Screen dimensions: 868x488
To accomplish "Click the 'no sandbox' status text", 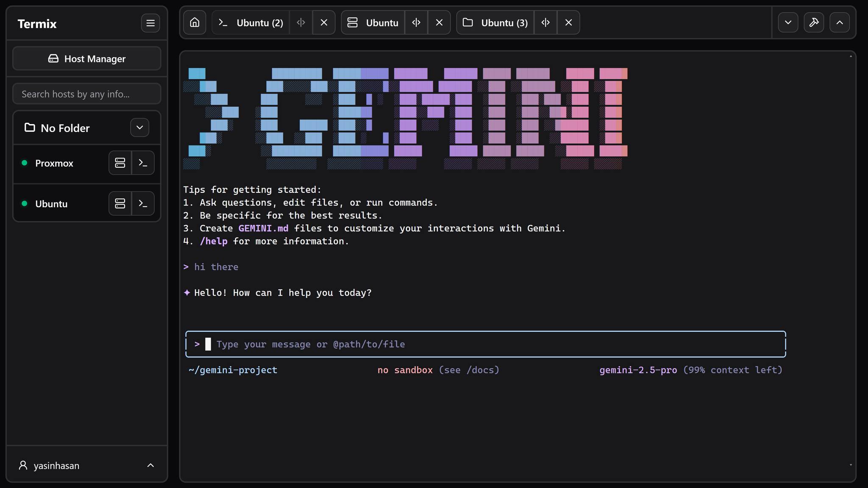I will coord(405,370).
